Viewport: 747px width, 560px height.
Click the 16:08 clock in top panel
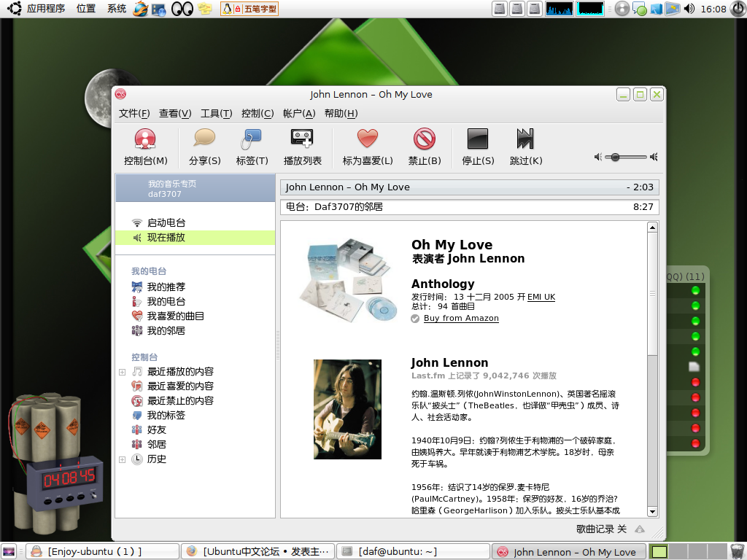coord(713,9)
